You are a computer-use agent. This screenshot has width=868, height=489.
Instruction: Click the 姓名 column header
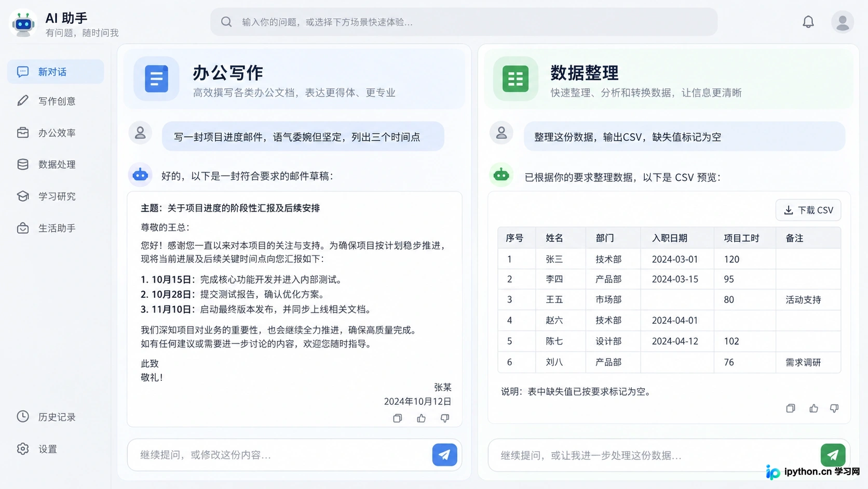click(x=554, y=238)
